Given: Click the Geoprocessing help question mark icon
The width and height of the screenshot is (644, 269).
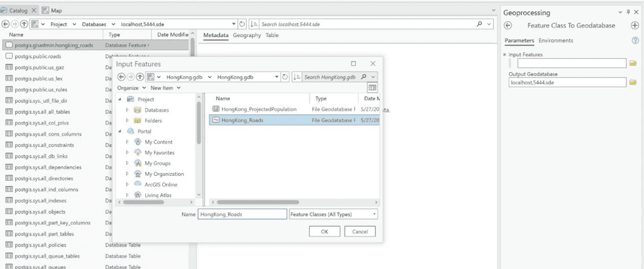Looking at the screenshot, I should (635, 41).
